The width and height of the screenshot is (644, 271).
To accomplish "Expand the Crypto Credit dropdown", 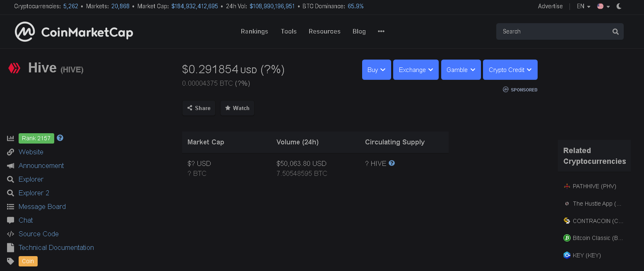I will click(x=510, y=70).
